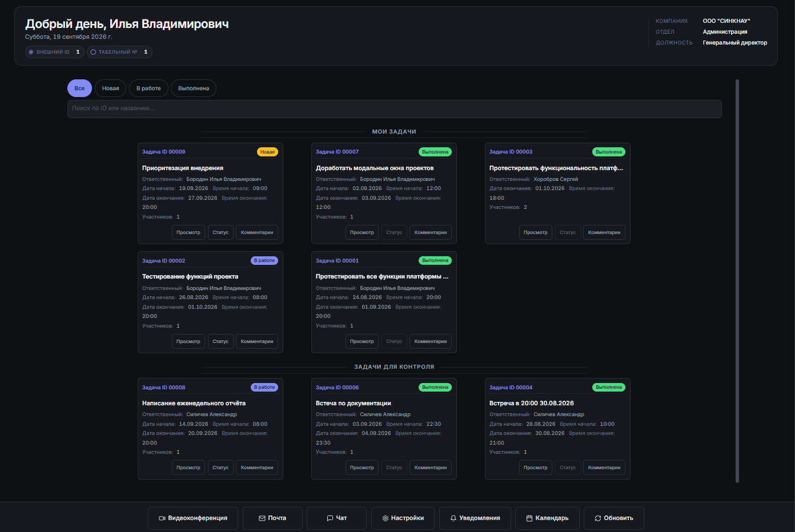Click the title Написание еженедельного отчёта
Image resolution: width=795 pixels, height=532 pixels.
194,404
